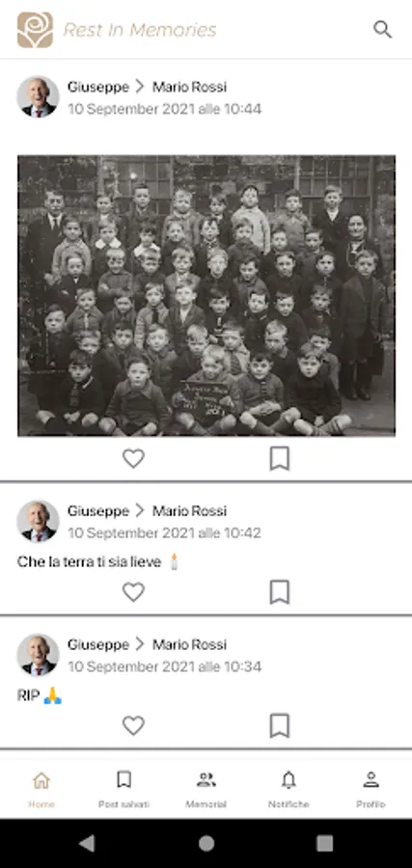Like the class photo post
This screenshot has width=412, height=868.
[133, 458]
